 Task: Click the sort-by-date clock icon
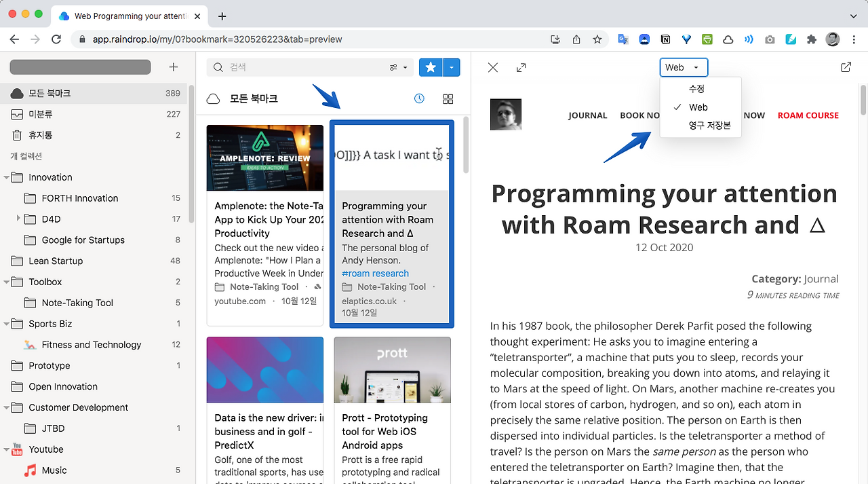point(419,98)
